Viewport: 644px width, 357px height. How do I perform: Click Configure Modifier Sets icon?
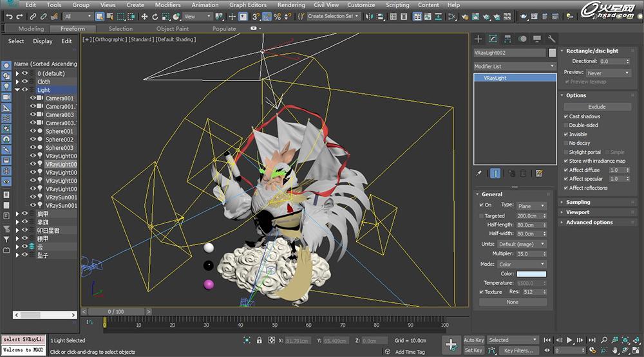(539, 173)
